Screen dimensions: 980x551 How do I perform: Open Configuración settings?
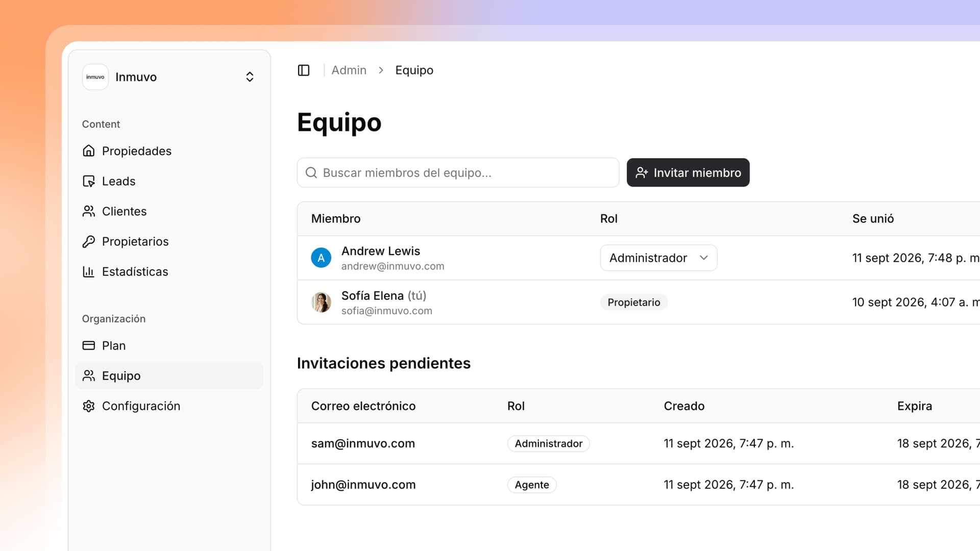[169, 406]
